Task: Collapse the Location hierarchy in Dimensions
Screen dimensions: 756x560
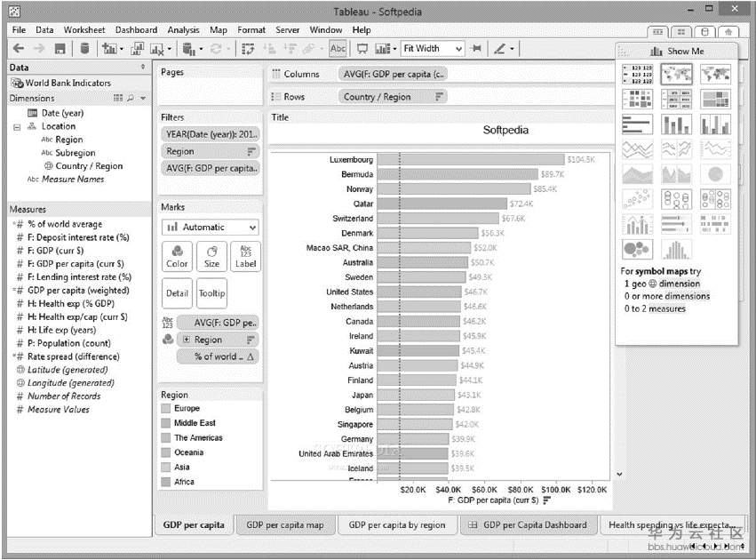Action: pyautogui.click(x=17, y=127)
